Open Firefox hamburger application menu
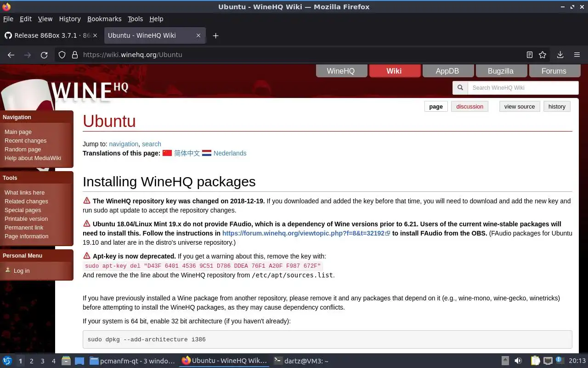 (577, 55)
